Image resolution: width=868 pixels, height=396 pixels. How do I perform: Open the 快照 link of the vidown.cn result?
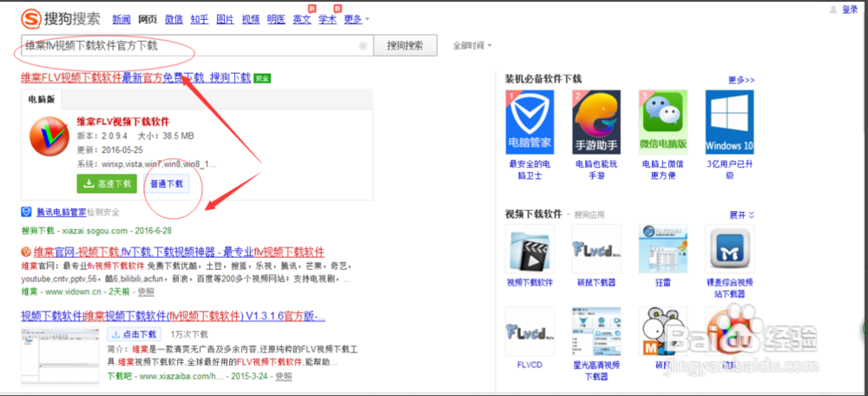point(146,292)
